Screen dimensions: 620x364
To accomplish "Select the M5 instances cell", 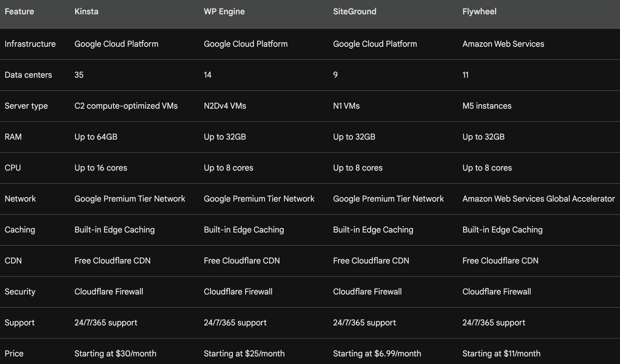I will point(487,106).
